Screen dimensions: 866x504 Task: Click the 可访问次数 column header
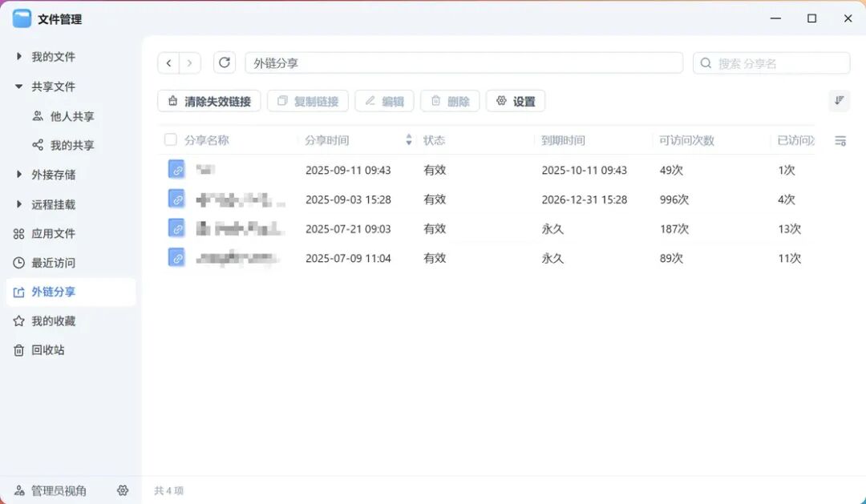(x=686, y=140)
